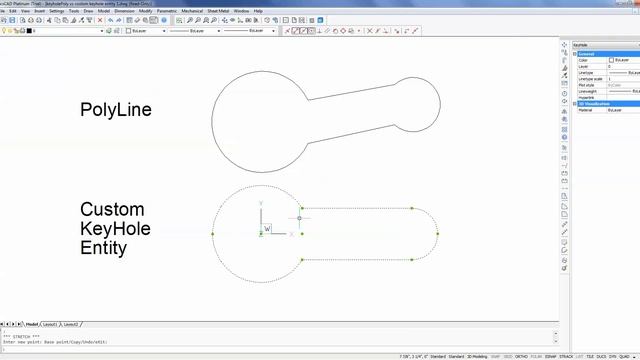Image resolution: width=640 pixels, height=360 pixels.
Task: Switch to the Layout2 tab
Action: tap(71, 324)
